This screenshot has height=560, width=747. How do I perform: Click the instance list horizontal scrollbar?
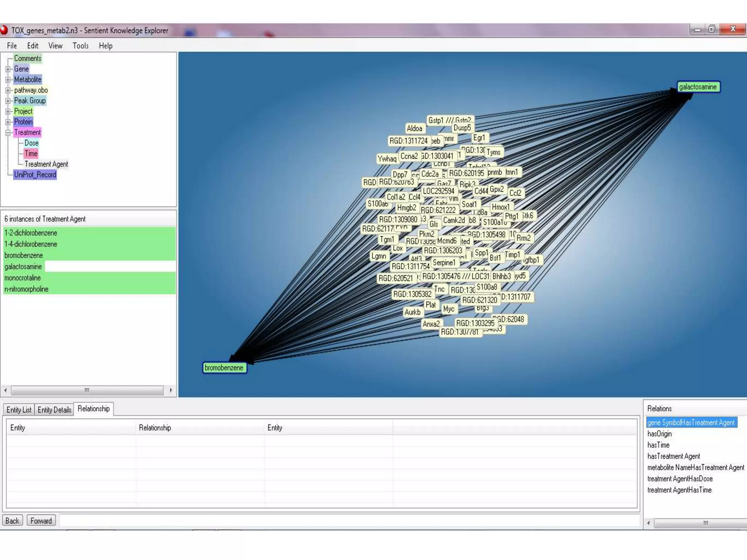click(87, 390)
